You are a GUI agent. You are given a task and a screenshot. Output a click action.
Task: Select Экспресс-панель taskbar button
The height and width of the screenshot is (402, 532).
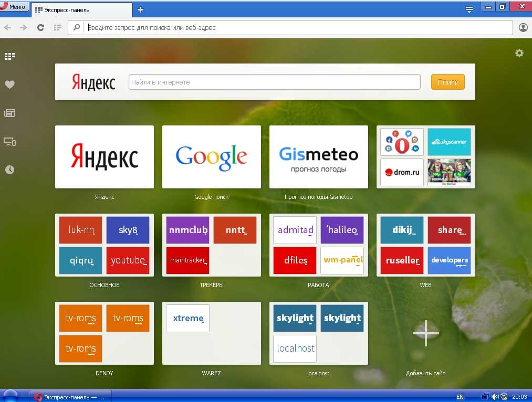(70, 397)
